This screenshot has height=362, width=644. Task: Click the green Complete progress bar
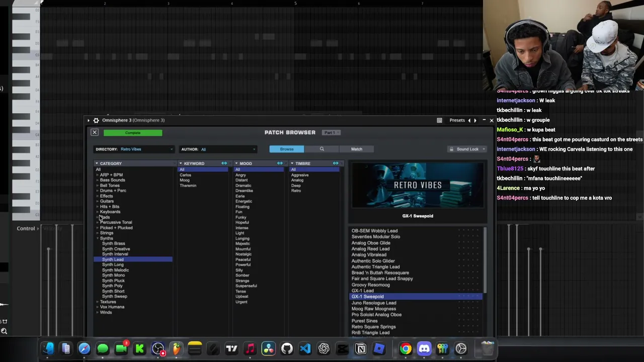click(x=133, y=133)
